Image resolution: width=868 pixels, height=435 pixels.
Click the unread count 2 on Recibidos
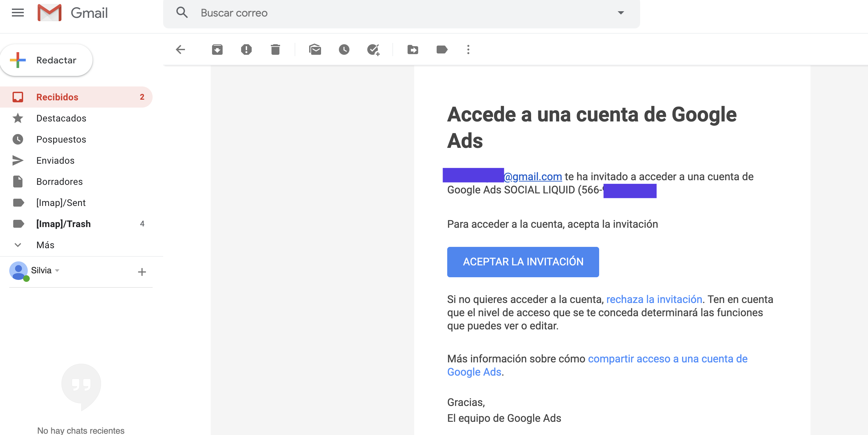pyautogui.click(x=142, y=97)
